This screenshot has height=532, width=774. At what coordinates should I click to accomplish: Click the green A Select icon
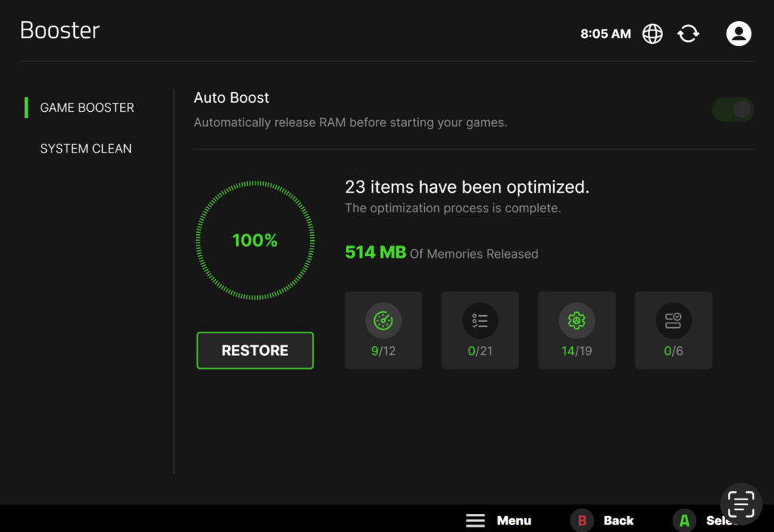(x=684, y=520)
